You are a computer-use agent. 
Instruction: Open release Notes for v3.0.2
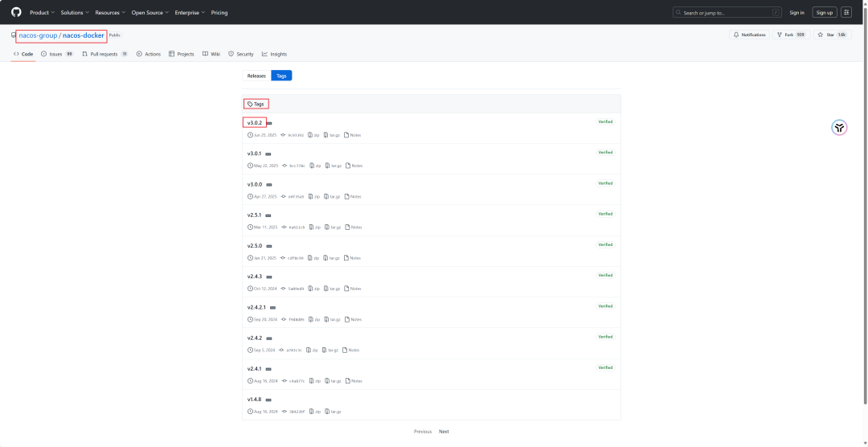click(353, 135)
